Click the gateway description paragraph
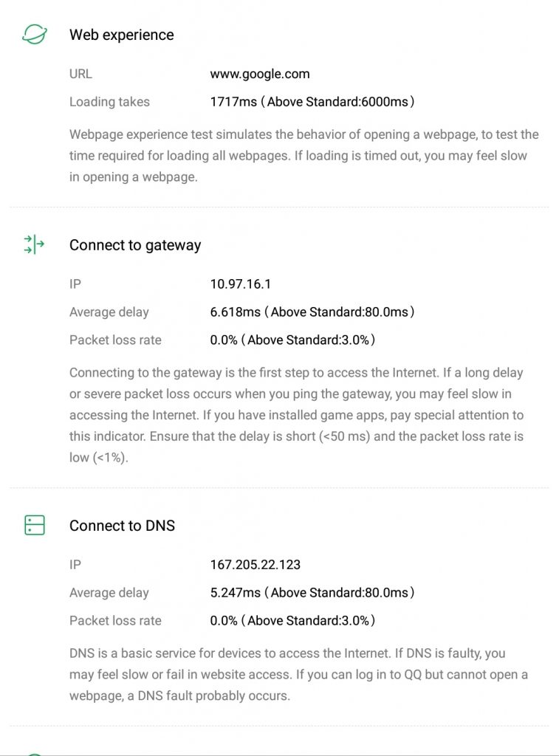The image size is (559, 756). tap(296, 415)
